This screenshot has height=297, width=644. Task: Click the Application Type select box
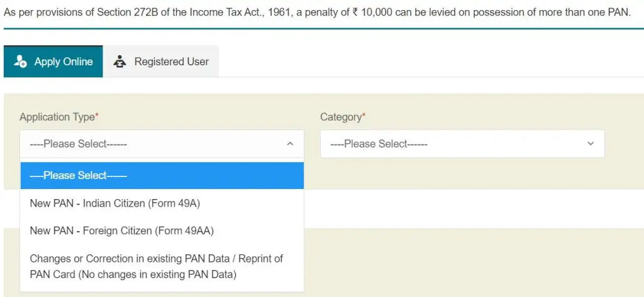(162, 144)
